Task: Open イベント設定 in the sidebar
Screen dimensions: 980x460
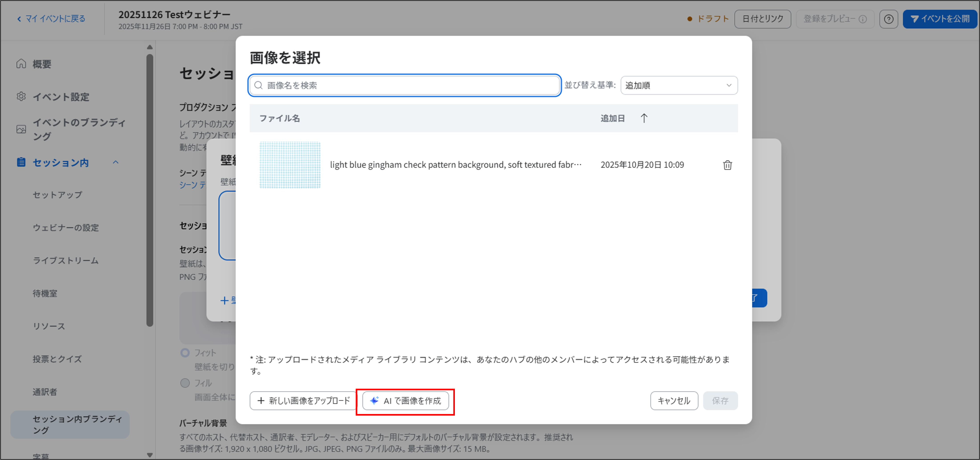Action: click(x=61, y=97)
